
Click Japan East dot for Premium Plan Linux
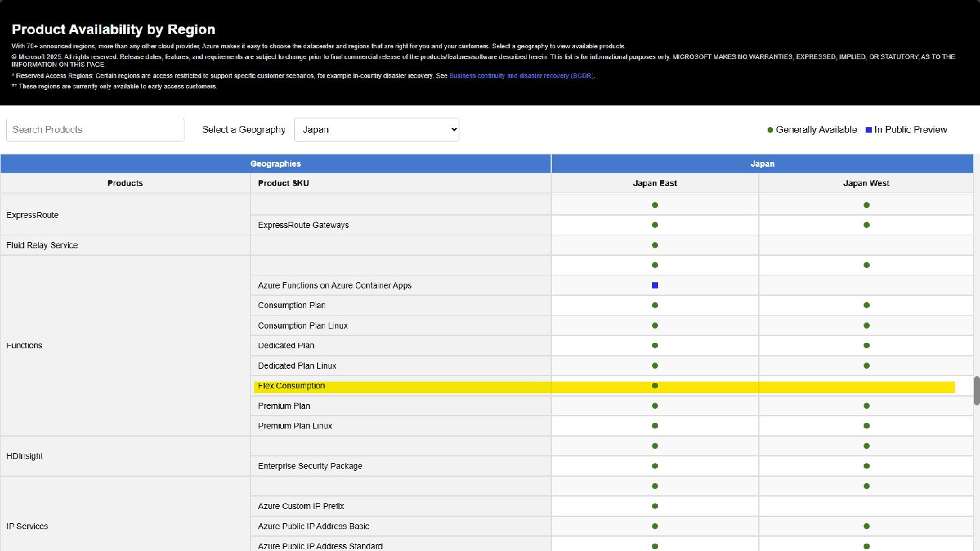(655, 426)
